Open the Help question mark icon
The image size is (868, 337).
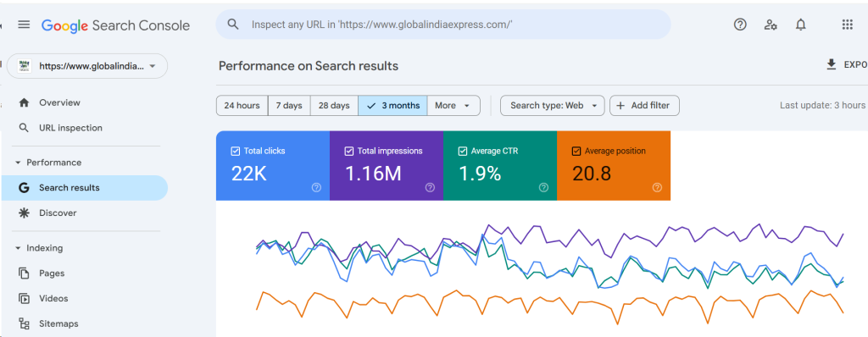click(740, 25)
